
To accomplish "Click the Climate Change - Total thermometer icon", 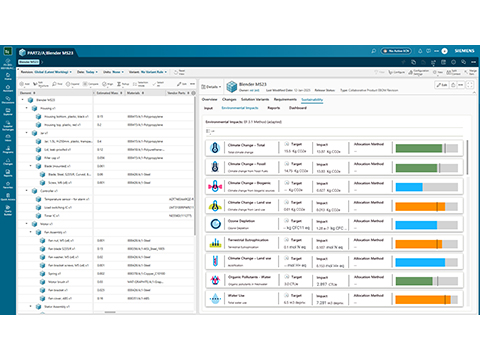I will (215, 148).
